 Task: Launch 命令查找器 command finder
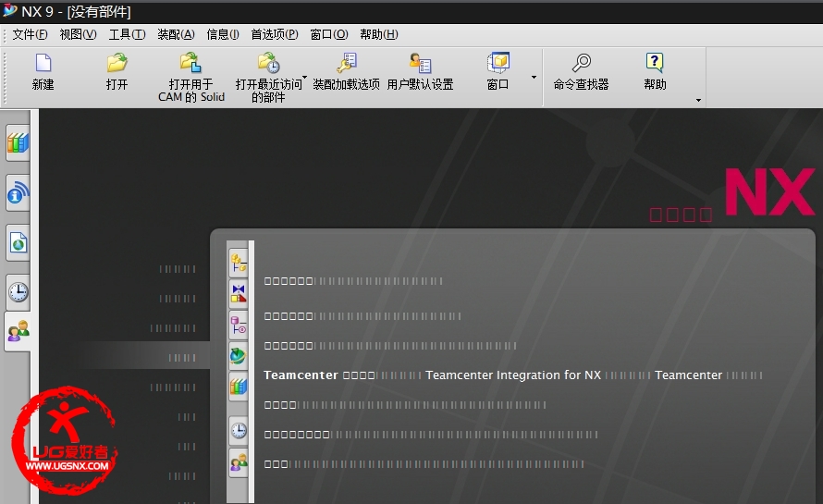pos(581,72)
